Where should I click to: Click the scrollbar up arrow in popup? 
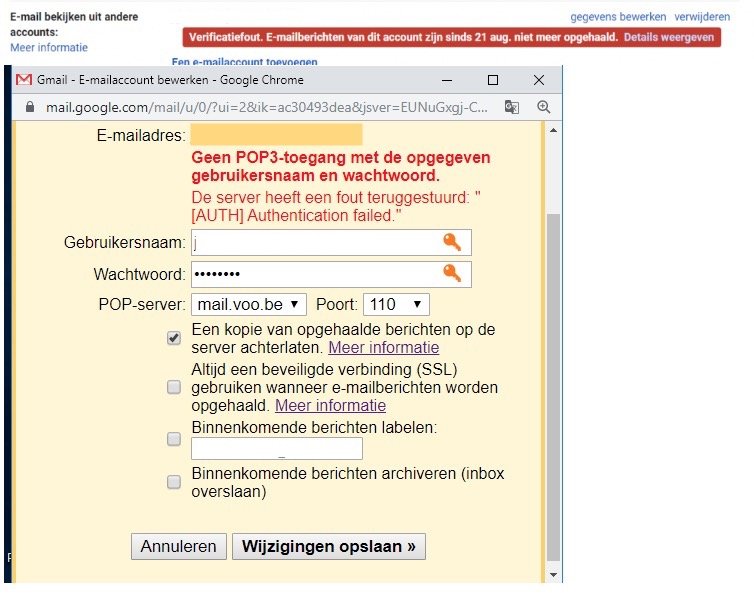coord(553,130)
